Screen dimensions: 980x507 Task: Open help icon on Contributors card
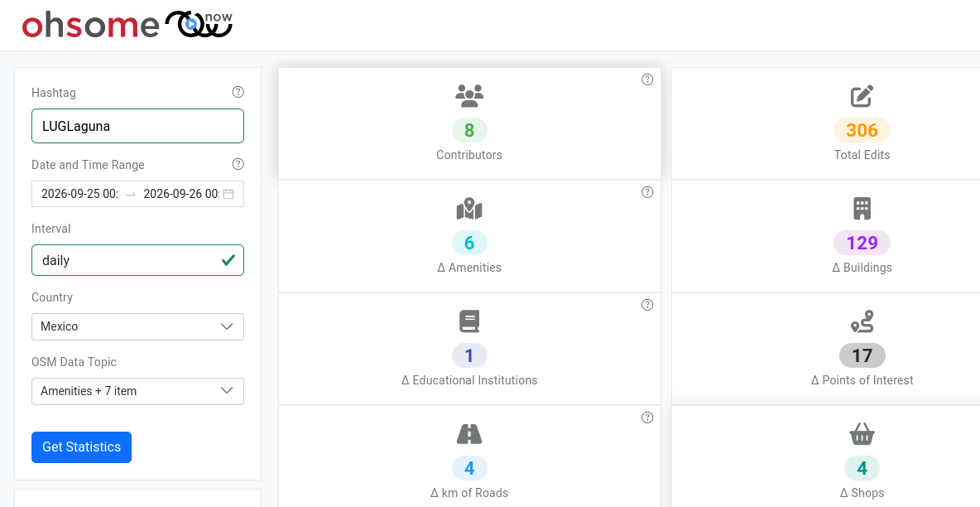[x=647, y=80]
